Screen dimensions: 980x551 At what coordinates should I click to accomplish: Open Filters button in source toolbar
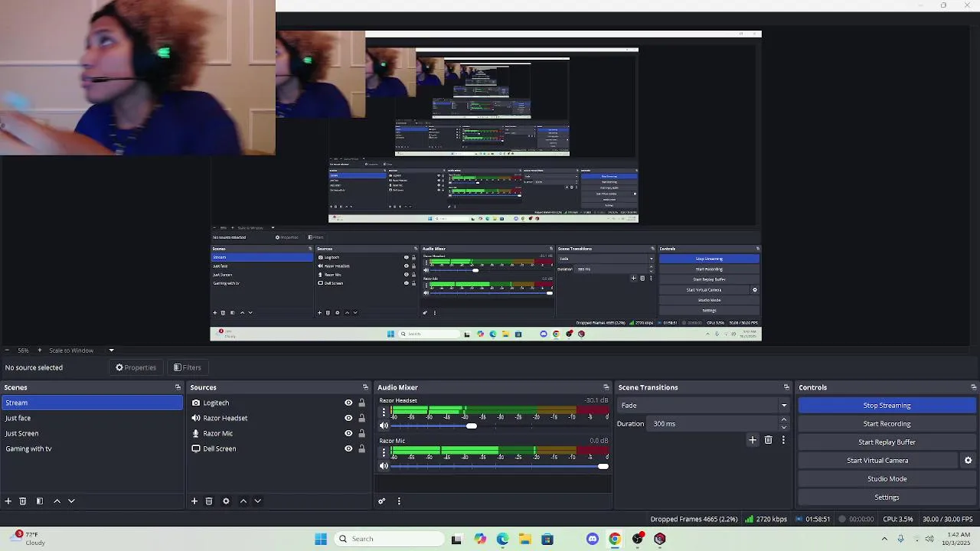(187, 367)
